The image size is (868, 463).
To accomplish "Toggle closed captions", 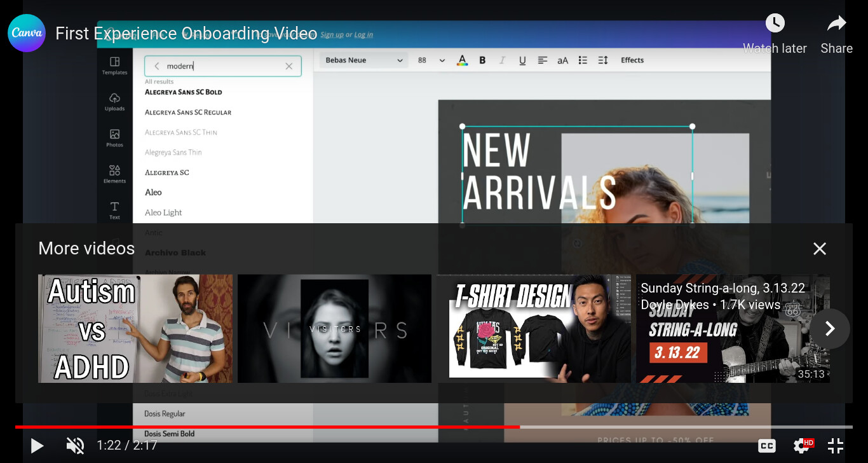I will coord(767,446).
